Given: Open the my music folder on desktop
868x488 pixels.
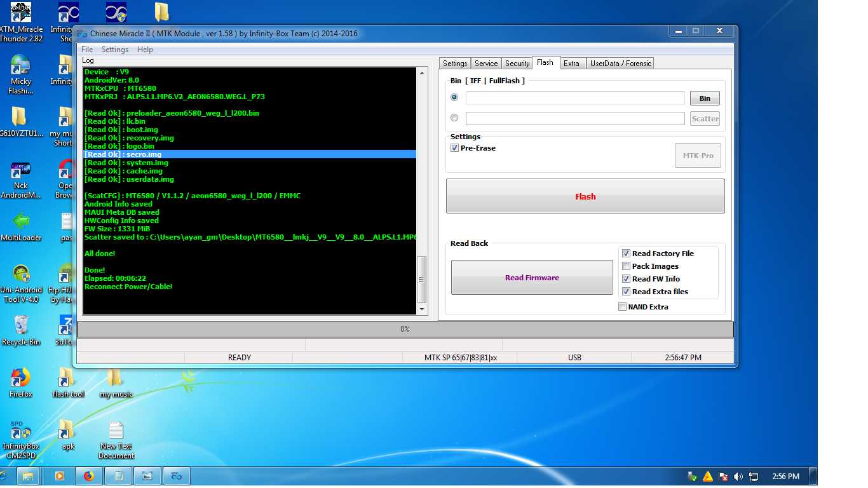Looking at the screenshot, I should [x=116, y=383].
